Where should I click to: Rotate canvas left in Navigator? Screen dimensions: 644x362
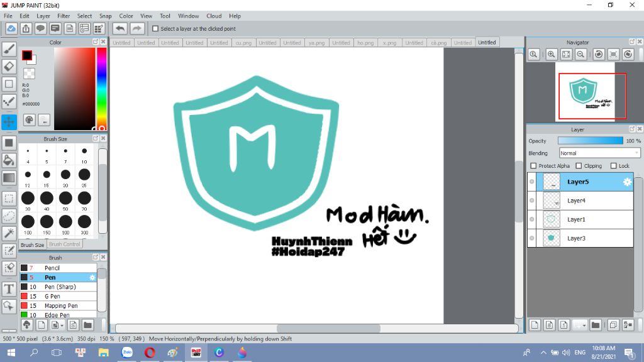pyautogui.click(x=599, y=54)
